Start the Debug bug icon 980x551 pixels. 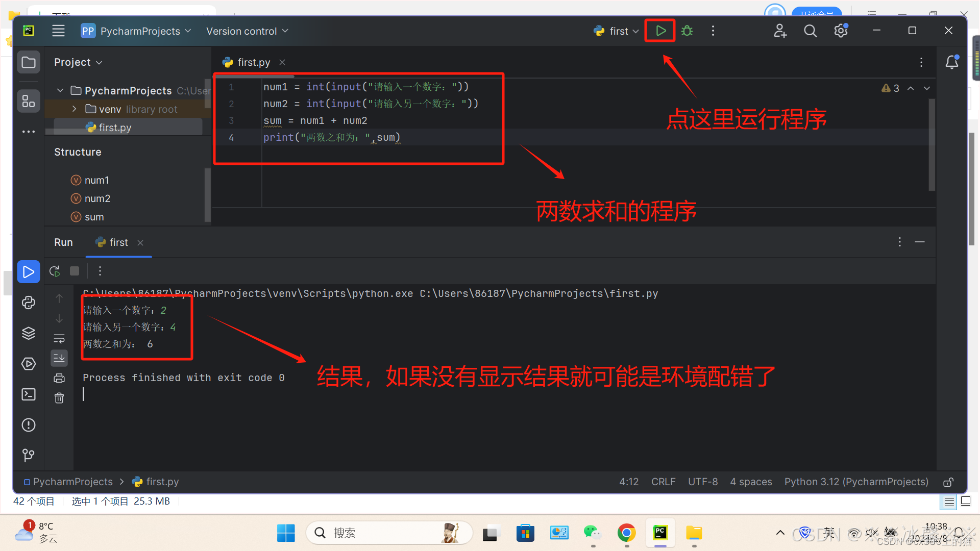tap(687, 31)
